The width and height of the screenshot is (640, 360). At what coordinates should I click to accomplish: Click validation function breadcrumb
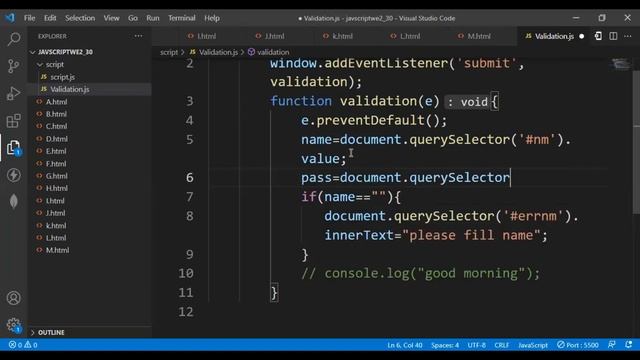tap(269, 52)
